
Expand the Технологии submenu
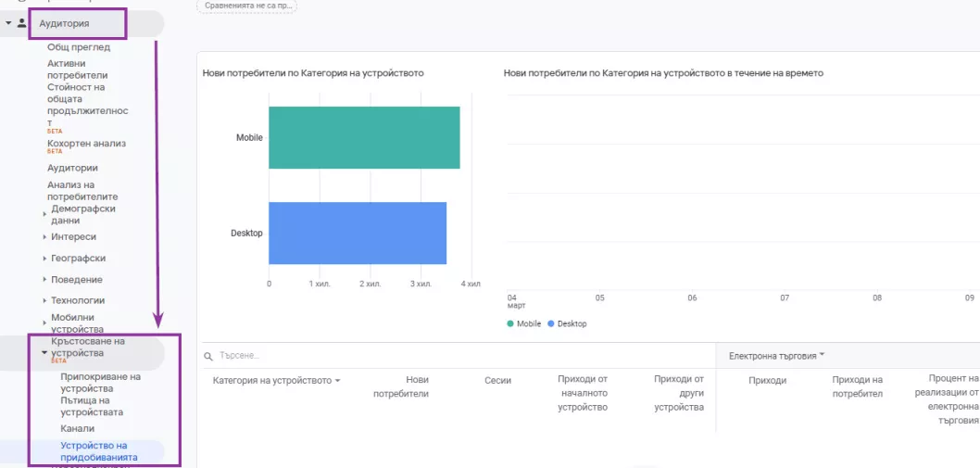click(x=45, y=301)
